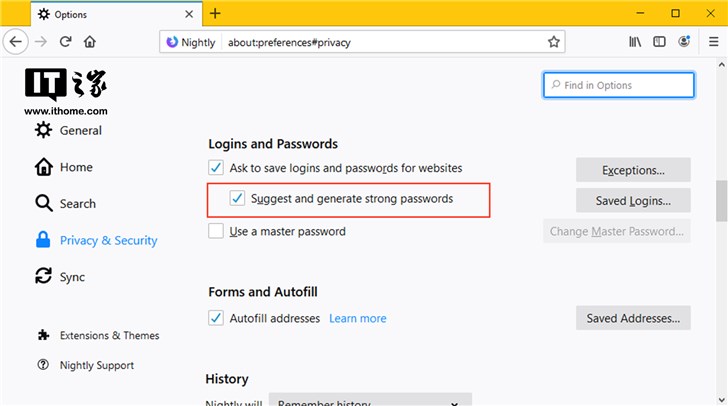Open the hamburger application menu
The image size is (728, 406).
point(711,42)
